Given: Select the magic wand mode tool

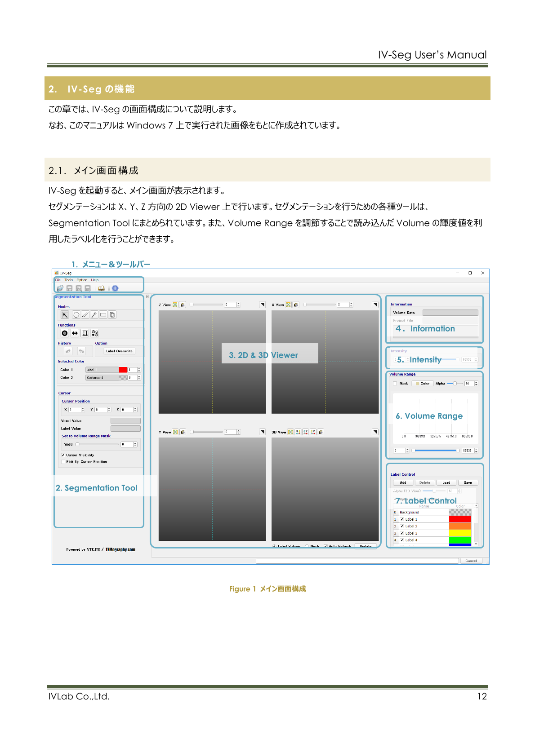Looking at the screenshot, I should pyautogui.click(x=94, y=315).
